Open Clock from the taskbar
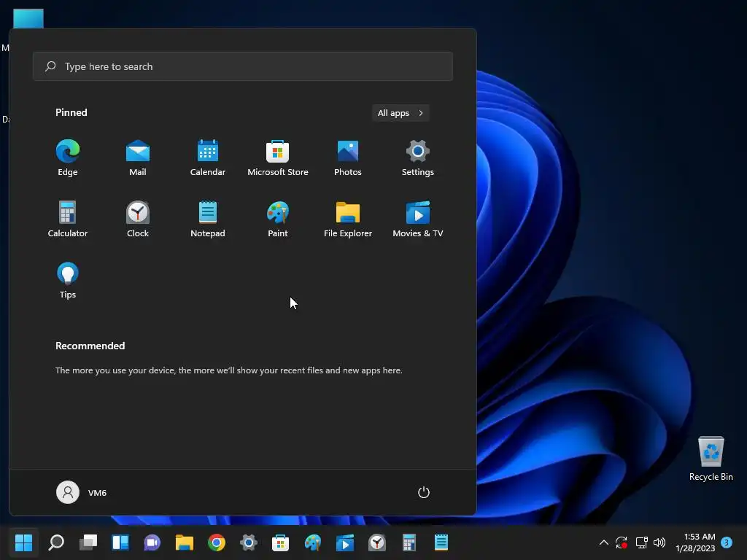The height and width of the screenshot is (560, 747). pyautogui.click(x=377, y=542)
